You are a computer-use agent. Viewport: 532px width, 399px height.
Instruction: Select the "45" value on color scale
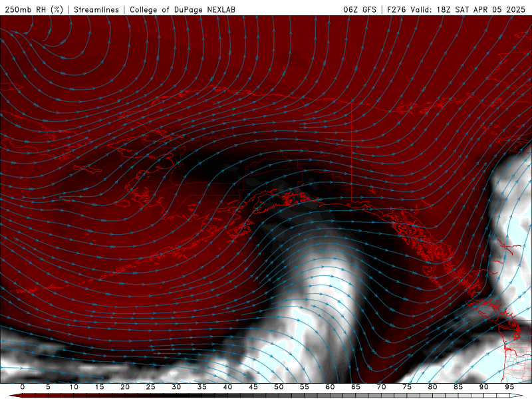pyautogui.click(x=253, y=387)
